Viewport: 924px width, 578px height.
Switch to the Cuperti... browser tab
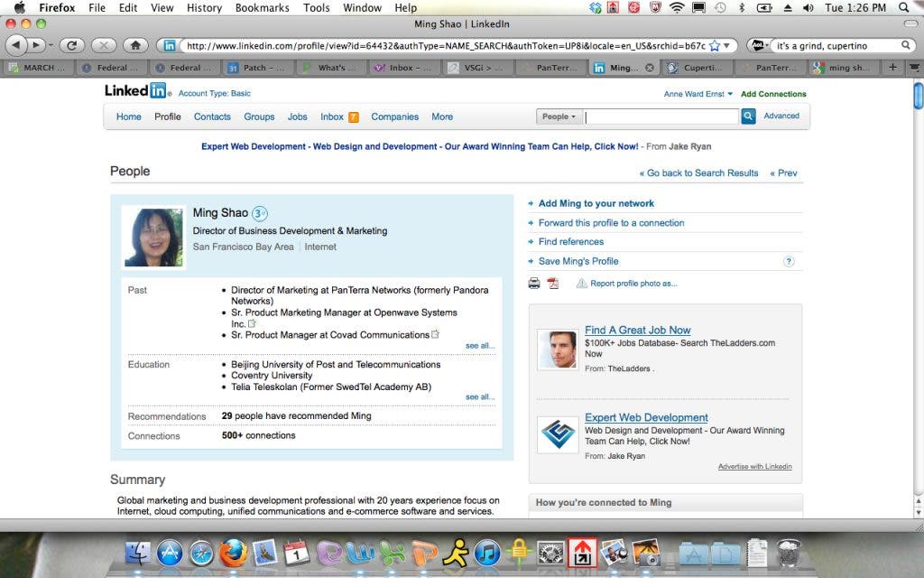click(x=697, y=68)
